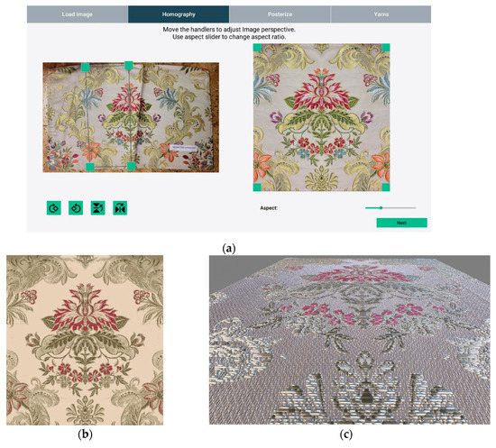The height and width of the screenshot is (448, 496).
Task: Click the flip vertical icon
Action: point(97,208)
